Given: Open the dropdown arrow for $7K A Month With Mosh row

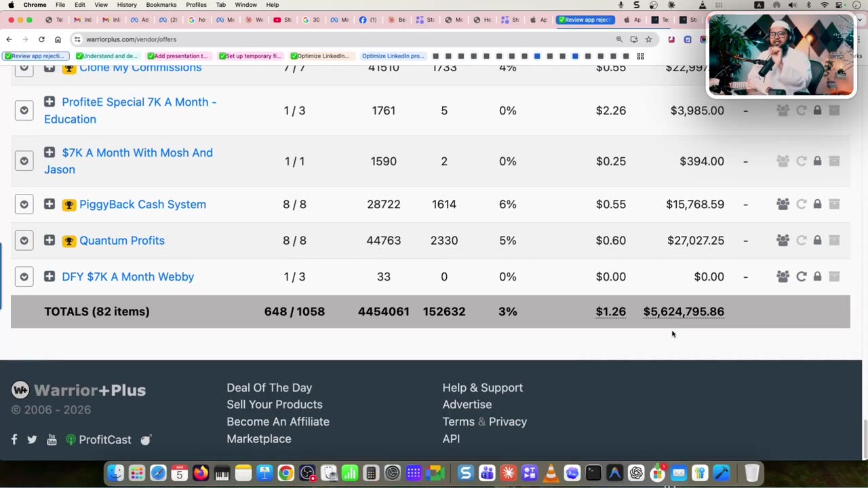Looking at the screenshot, I should 24,161.
